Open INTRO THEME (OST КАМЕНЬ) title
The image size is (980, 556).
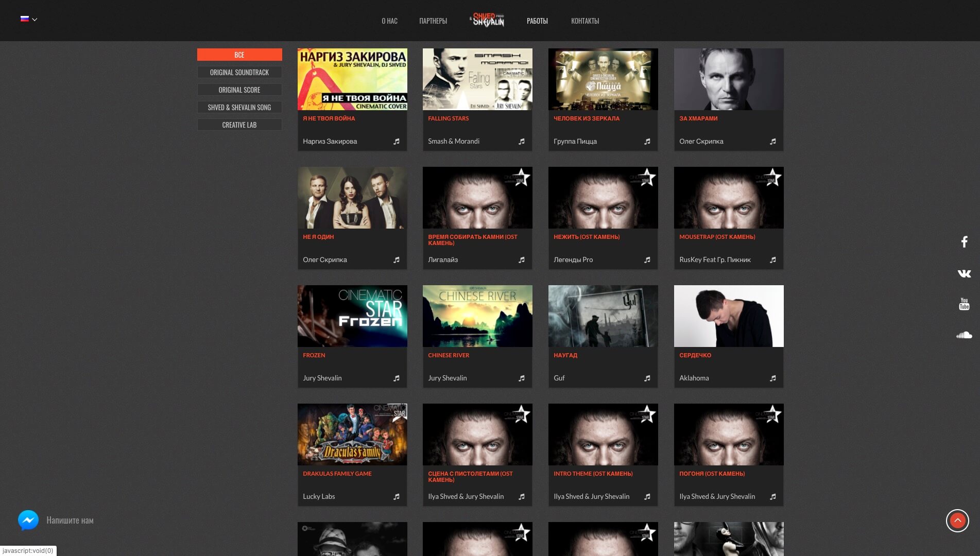[593, 474]
